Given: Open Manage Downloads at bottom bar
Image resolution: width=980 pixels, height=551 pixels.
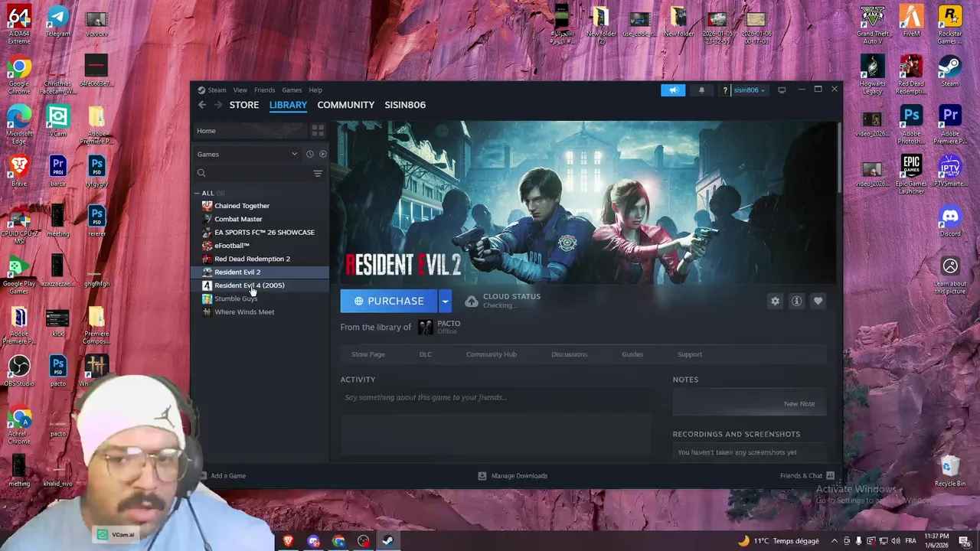Looking at the screenshot, I should (x=512, y=476).
